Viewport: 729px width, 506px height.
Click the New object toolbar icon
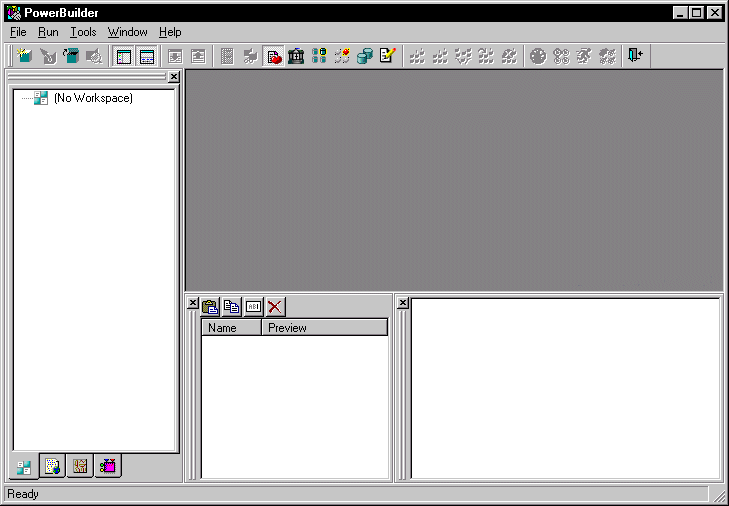[x=25, y=56]
